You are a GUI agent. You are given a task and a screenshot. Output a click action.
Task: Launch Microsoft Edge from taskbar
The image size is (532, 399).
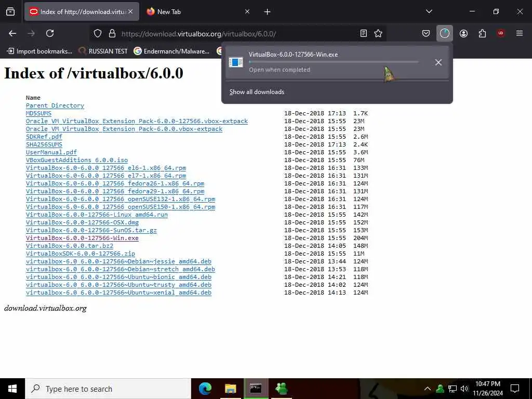205,389
